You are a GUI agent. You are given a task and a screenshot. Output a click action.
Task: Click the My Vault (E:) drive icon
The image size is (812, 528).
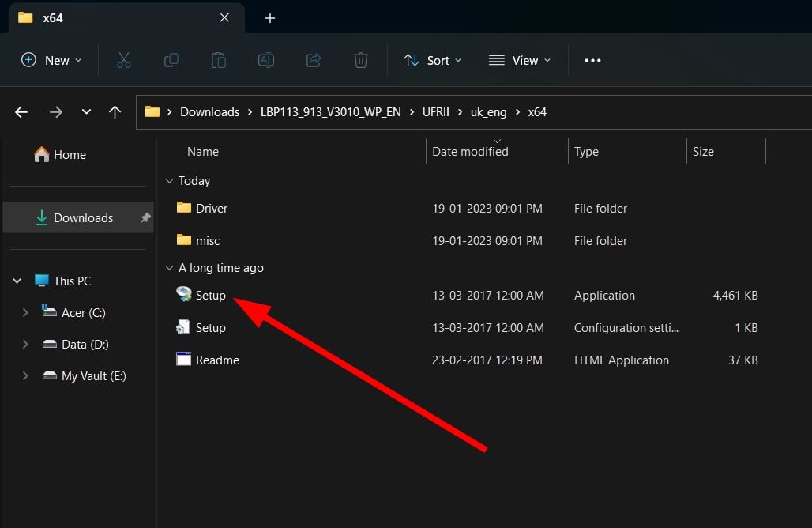click(x=50, y=375)
